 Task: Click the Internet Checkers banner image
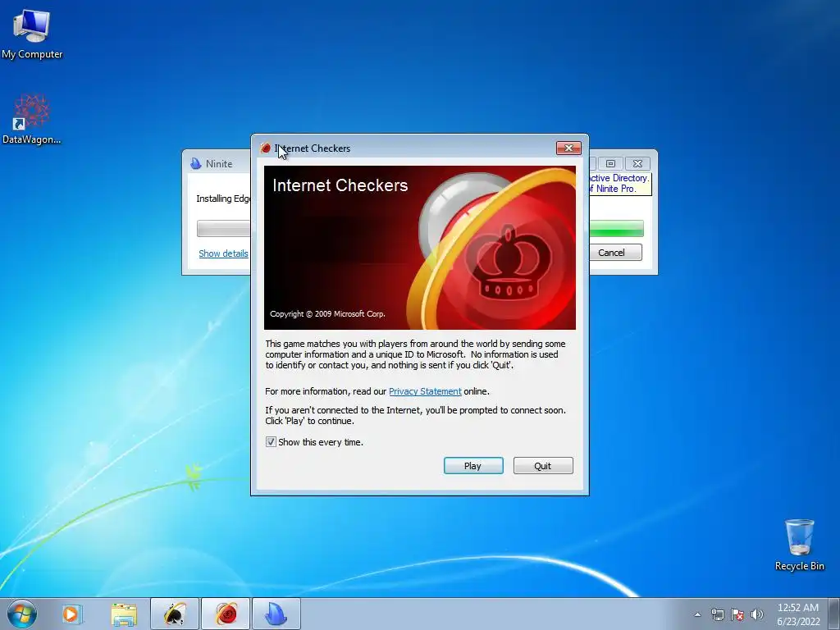419,248
